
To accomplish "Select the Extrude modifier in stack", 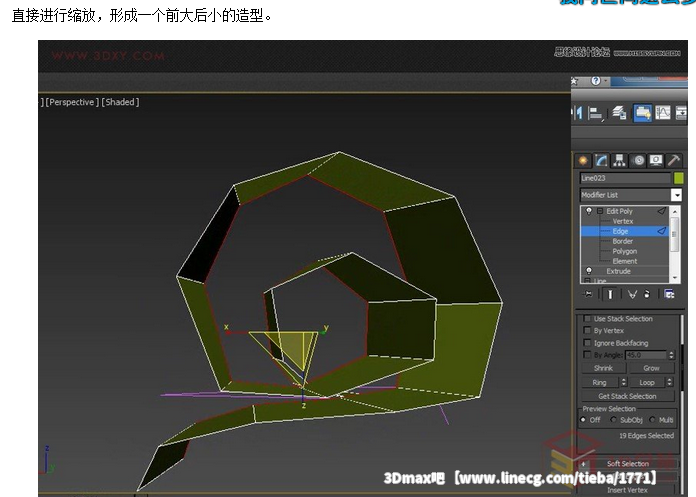I will pos(618,271).
